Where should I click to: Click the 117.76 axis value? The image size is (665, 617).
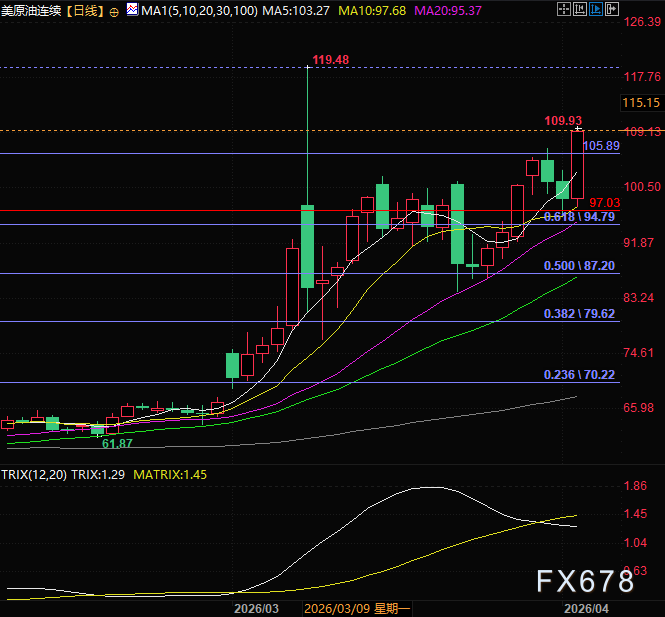click(642, 77)
